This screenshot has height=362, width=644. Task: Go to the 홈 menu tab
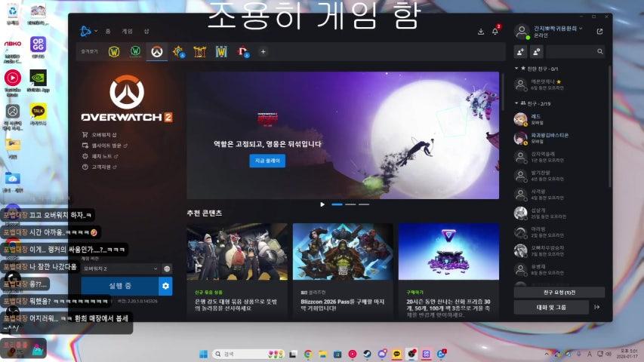108,31
